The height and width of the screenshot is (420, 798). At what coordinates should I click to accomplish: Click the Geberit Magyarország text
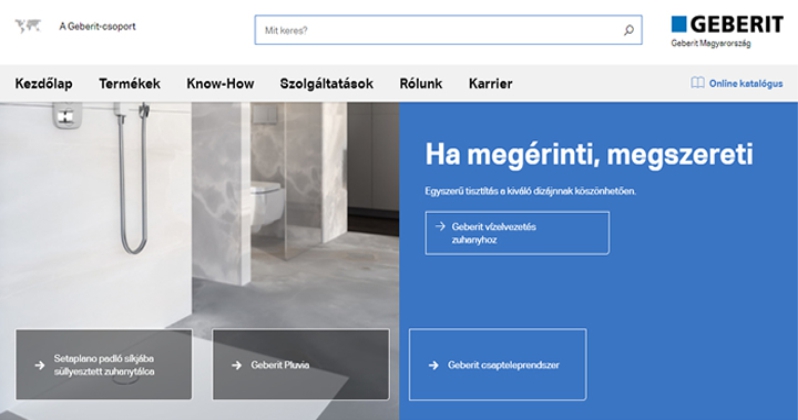pyautogui.click(x=710, y=43)
